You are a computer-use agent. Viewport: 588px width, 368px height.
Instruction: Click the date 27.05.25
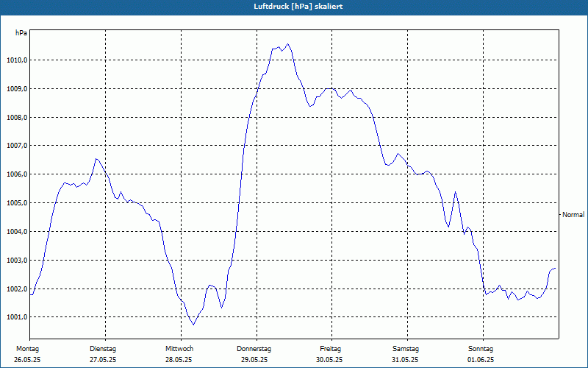click(103, 360)
